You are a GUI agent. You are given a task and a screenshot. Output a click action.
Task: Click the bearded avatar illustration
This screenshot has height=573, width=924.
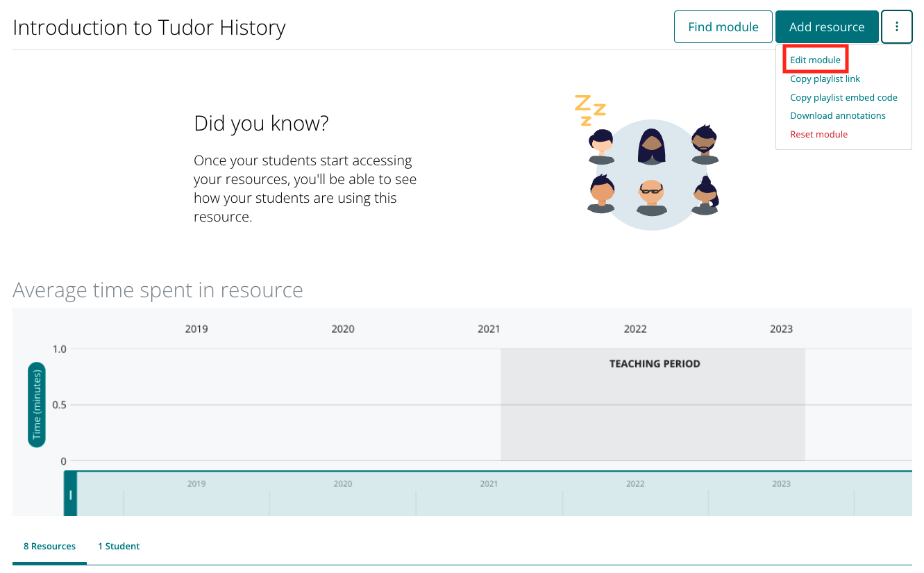coord(705,145)
